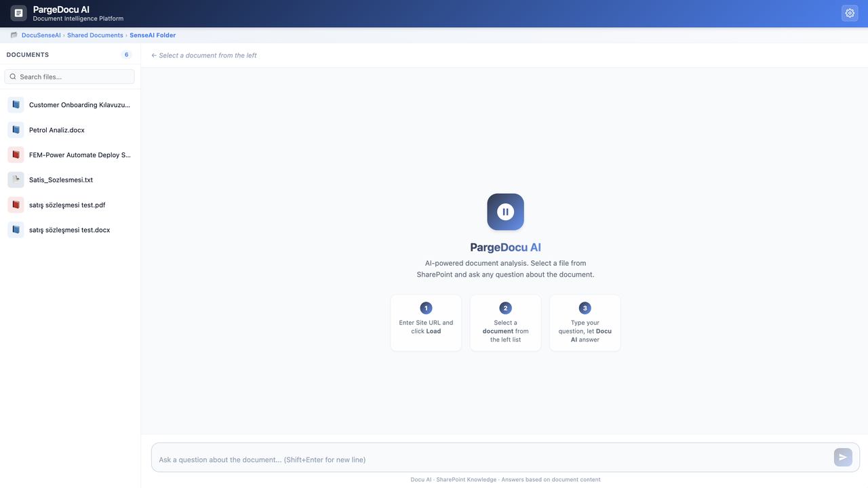Click the Customer Onboarding Kılavuzu file icon
Screen dimensions: 868x488
16,105
